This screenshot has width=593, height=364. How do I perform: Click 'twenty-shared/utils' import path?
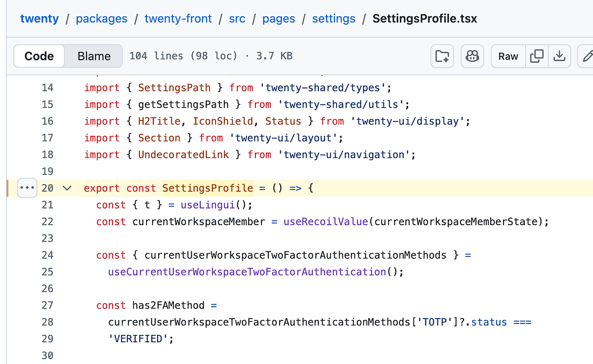click(341, 105)
